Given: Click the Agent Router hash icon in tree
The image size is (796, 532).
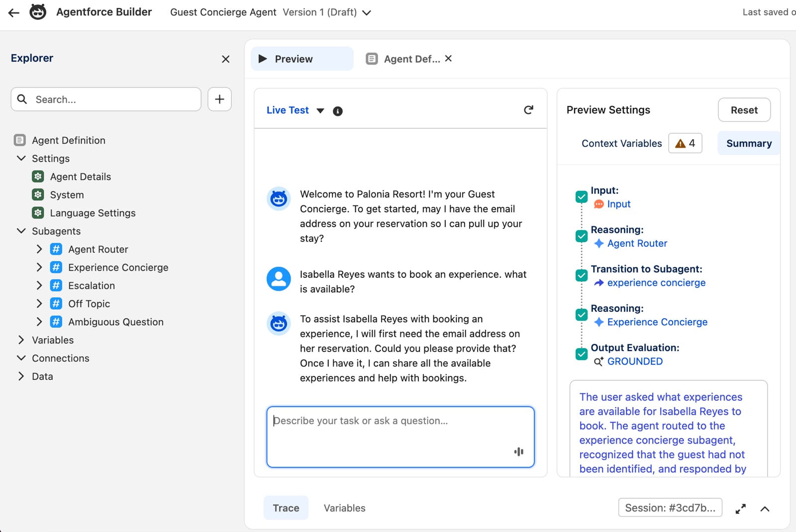Looking at the screenshot, I should (56, 249).
